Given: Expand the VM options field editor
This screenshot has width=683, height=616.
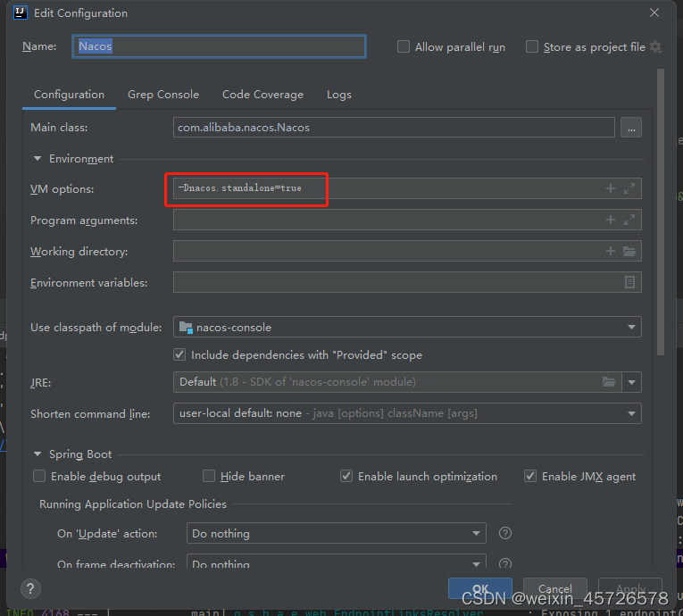Looking at the screenshot, I should (x=629, y=188).
